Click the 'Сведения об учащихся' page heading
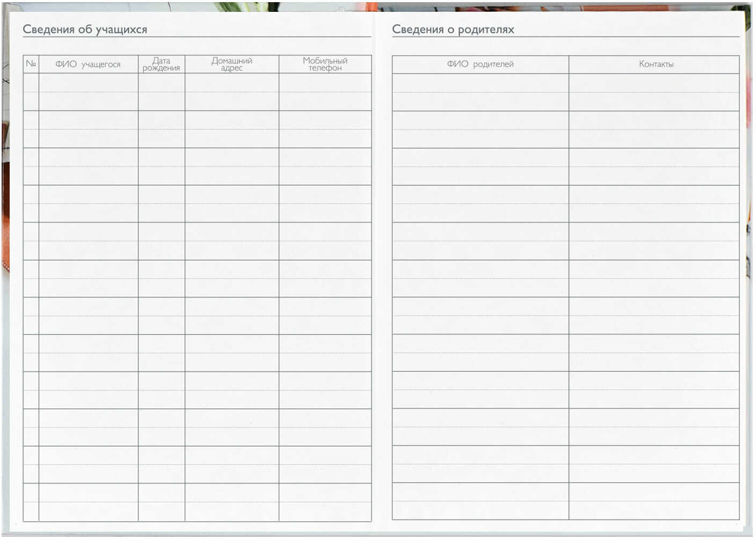 pyautogui.click(x=85, y=30)
